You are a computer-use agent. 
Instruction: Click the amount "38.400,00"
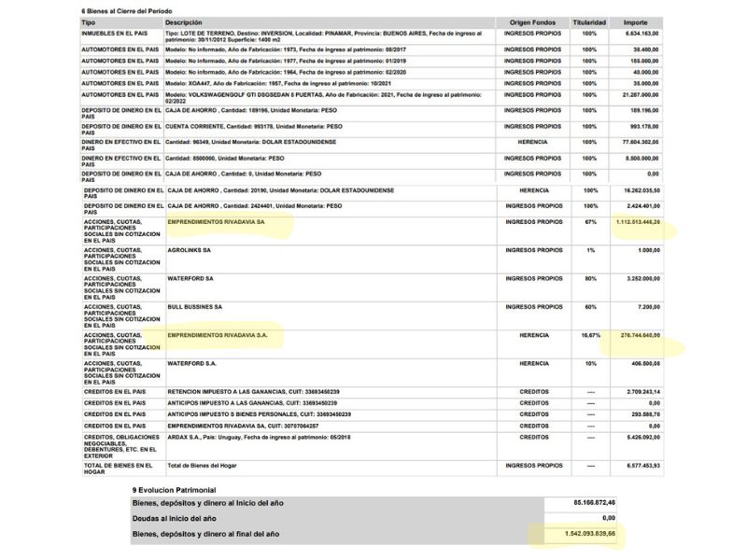[x=646, y=49]
